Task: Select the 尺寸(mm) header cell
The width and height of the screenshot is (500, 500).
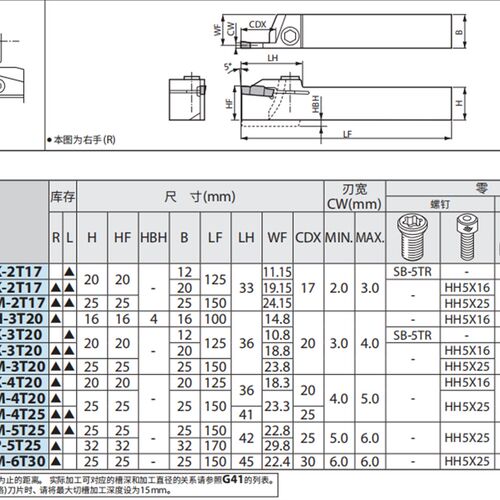Action: [x=200, y=196]
